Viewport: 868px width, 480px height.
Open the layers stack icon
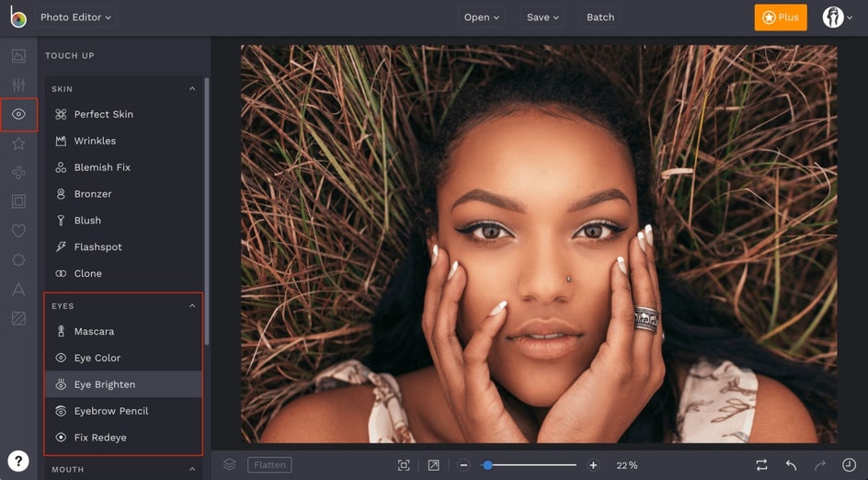coord(229,464)
